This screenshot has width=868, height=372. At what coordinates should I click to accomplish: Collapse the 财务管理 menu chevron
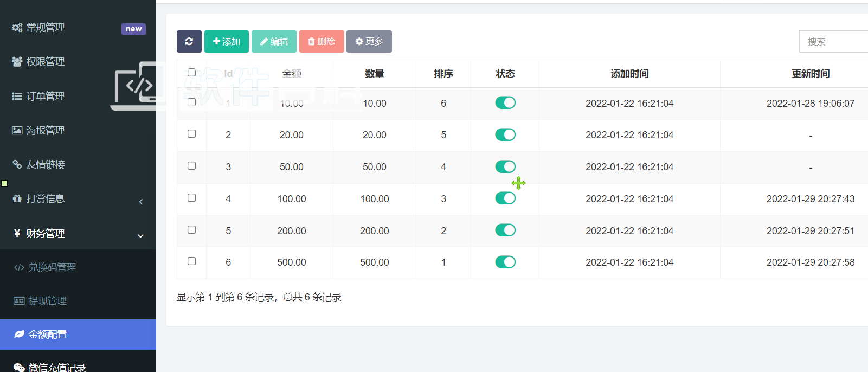point(140,236)
